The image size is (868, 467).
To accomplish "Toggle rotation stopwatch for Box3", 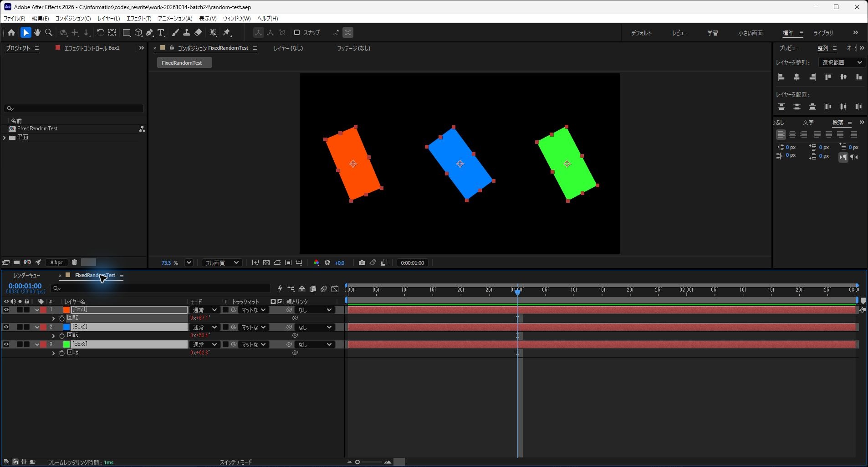I will (62, 353).
